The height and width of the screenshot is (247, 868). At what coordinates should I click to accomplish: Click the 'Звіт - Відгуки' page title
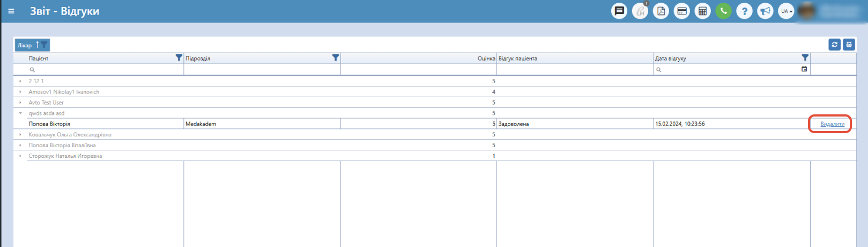pos(64,11)
